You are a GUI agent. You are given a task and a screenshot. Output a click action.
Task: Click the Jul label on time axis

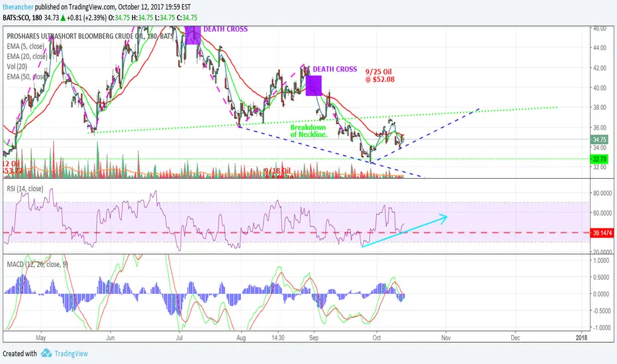(x=179, y=338)
